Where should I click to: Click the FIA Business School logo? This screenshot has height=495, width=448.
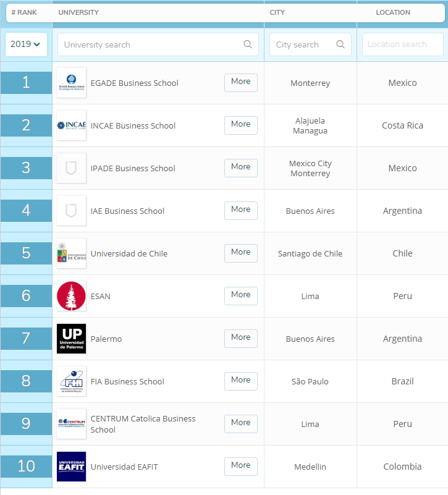tap(71, 381)
